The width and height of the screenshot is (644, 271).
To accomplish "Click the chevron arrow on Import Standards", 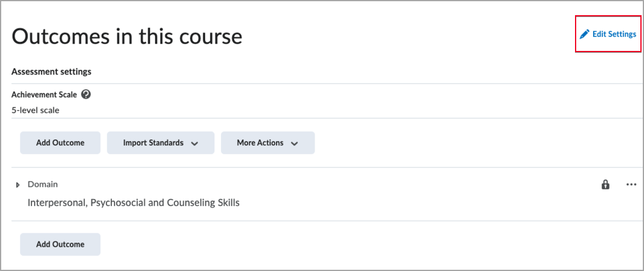I will 195,144.
